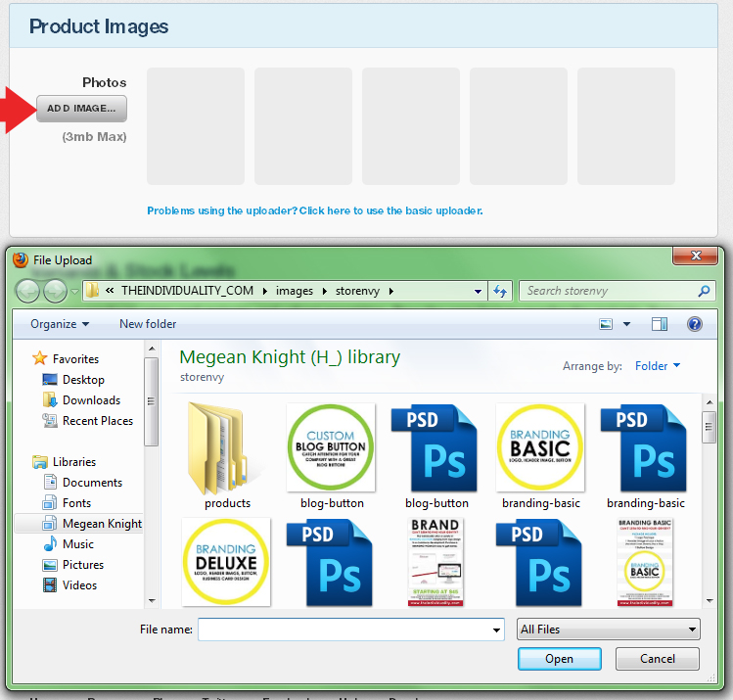733x700 pixels.
Task: Open the basic uploader link
Action: 314,210
